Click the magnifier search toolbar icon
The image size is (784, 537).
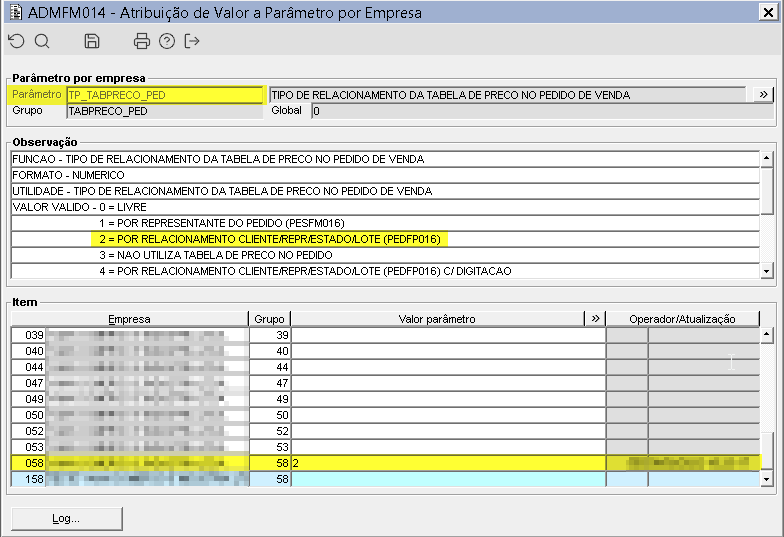(x=42, y=41)
